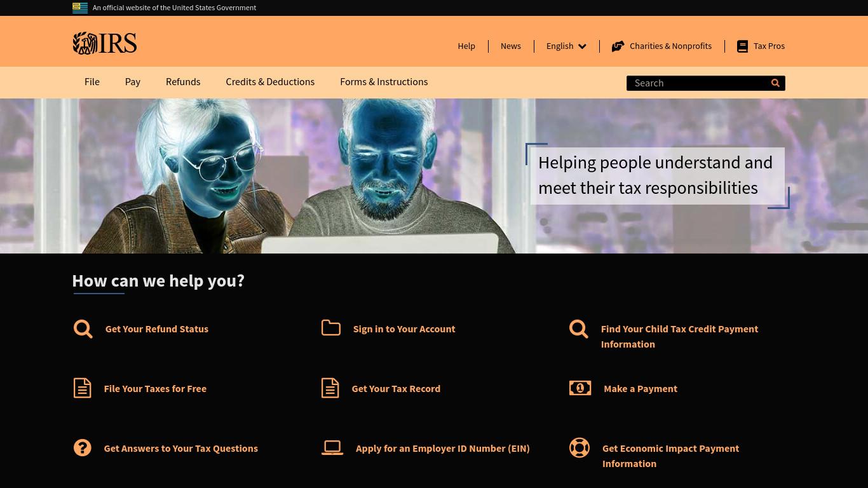Click the 'How can we help you?' heading
The width and height of the screenshot is (868, 488).
point(158,281)
